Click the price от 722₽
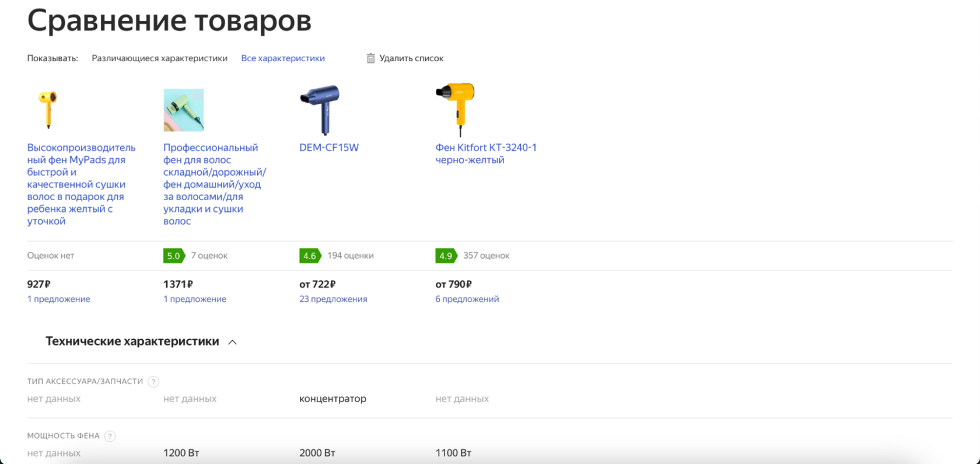The height and width of the screenshot is (464, 980). (317, 284)
